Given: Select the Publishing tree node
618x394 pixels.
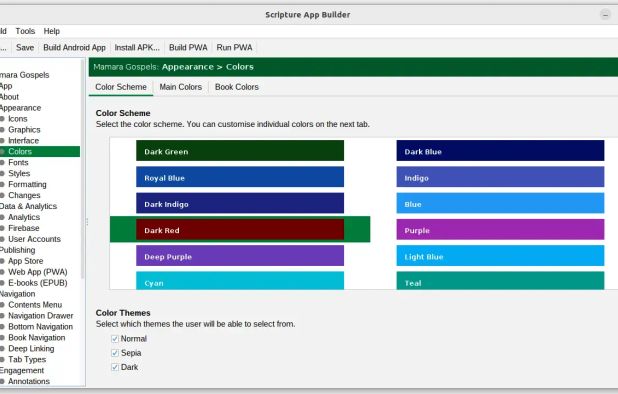Looking at the screenshot, I should [18, 250].
